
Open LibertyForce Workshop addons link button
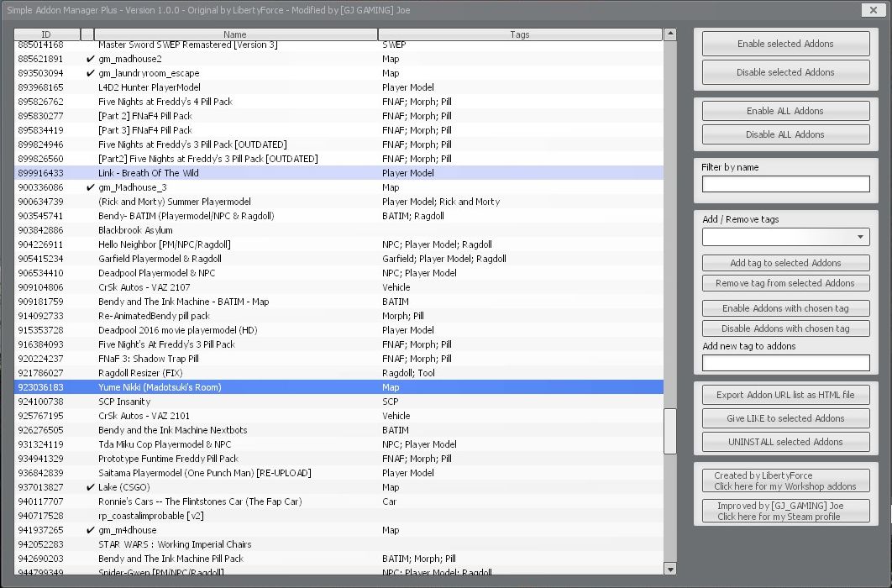785,480
